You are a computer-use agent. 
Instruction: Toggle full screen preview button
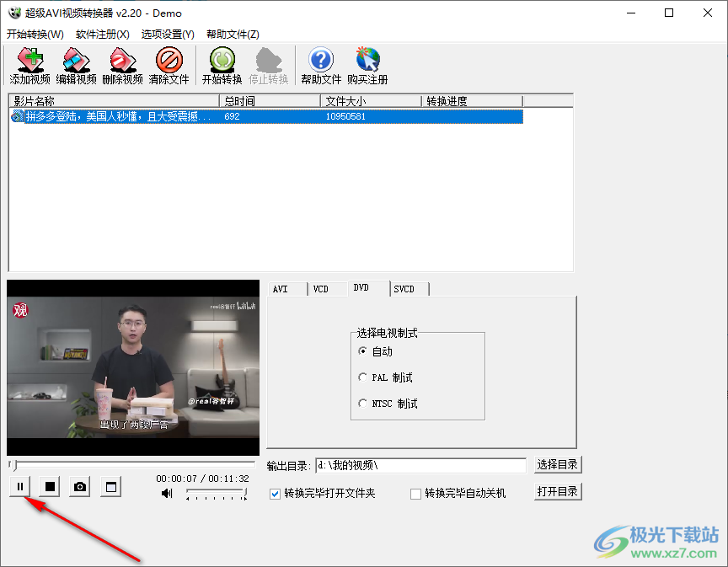coord(111,487)
